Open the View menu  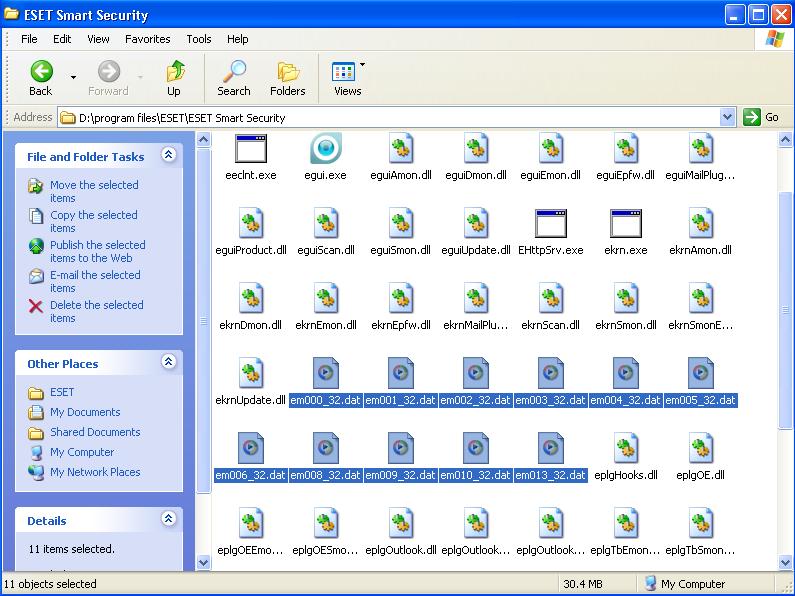[98, 39]
